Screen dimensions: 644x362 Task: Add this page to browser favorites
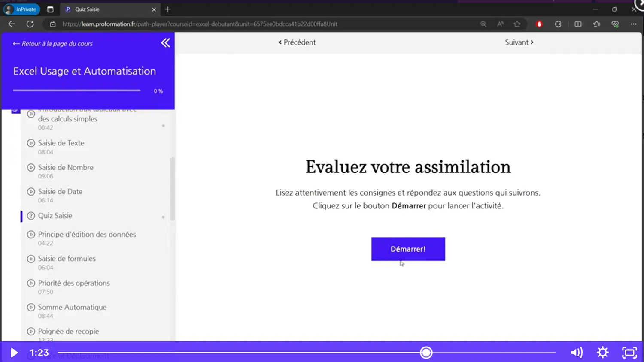pyautogui.click(x=517, y=24)
